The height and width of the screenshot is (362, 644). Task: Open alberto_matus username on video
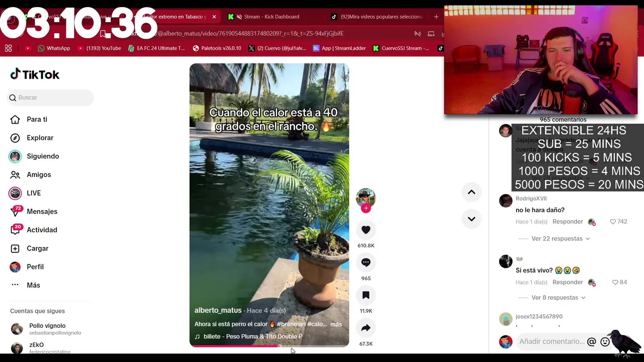point(218,310)
